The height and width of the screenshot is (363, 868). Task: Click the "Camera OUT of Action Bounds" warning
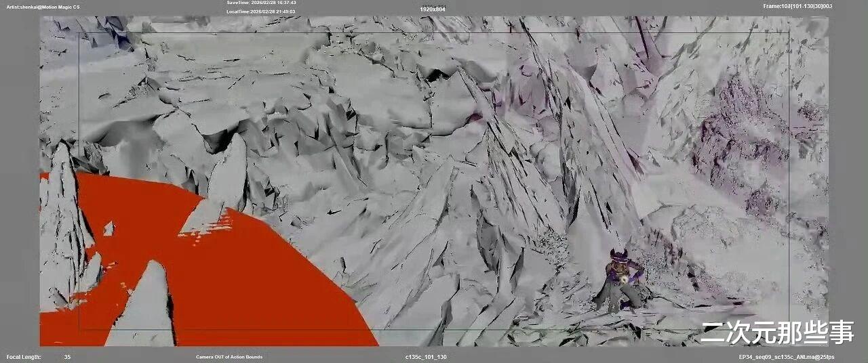pos(229,357)
